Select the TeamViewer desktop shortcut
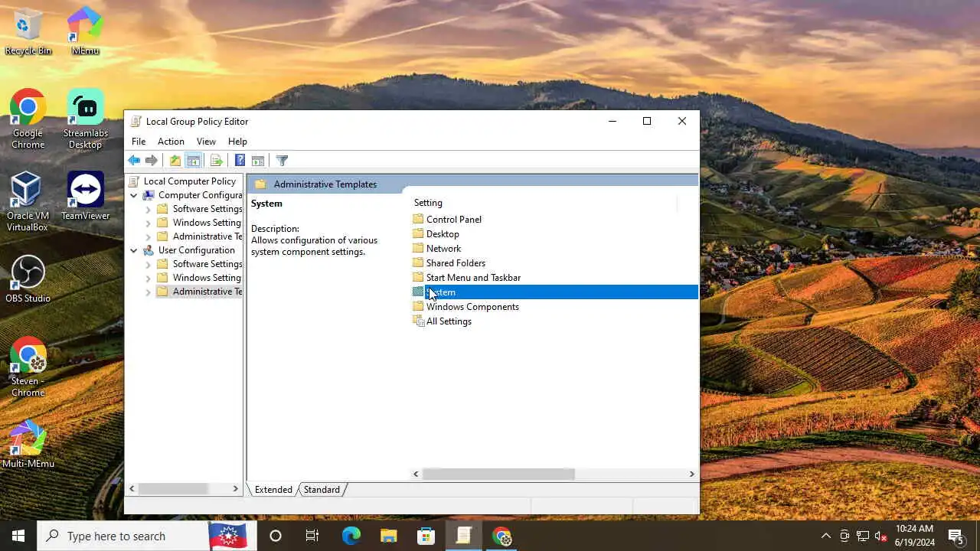Screen dimensions: 980x551 coord(85,197)
